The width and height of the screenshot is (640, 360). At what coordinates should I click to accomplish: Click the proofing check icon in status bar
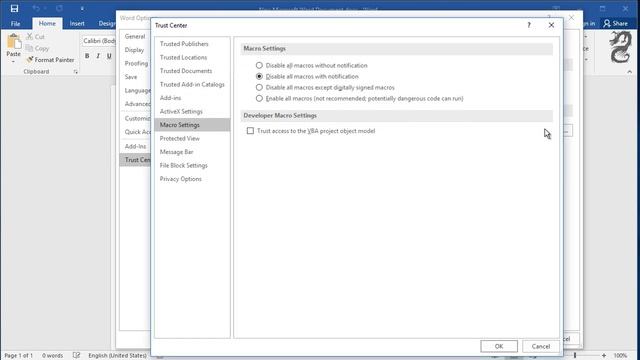tap(76, 356)
